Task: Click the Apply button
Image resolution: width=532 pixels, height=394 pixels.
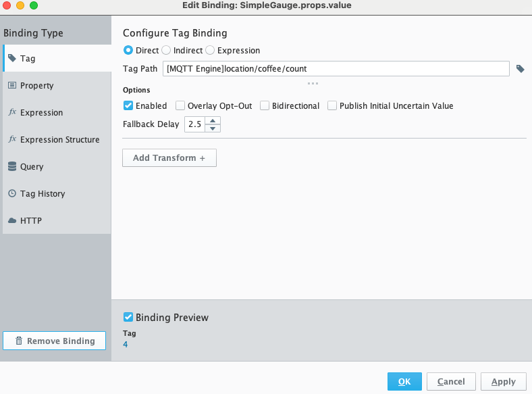Action: click(504, 381)
